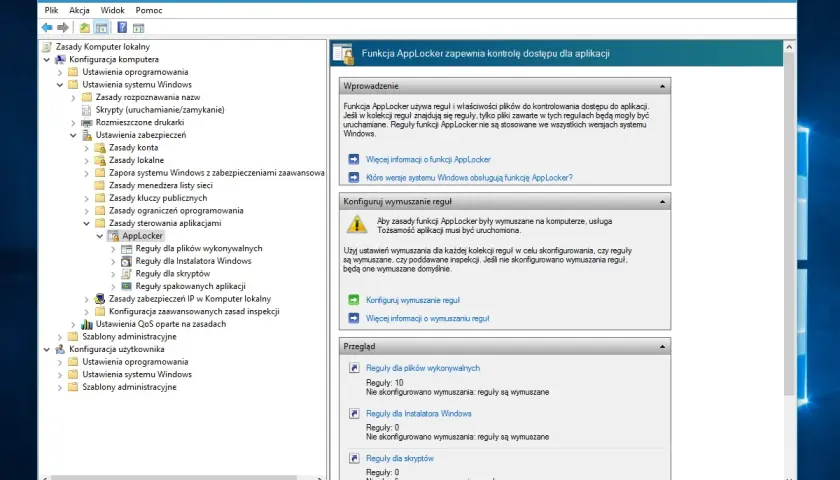
Task: Click the Konfiguruj wymuszanie reguł link
Action: click(412, 301)
